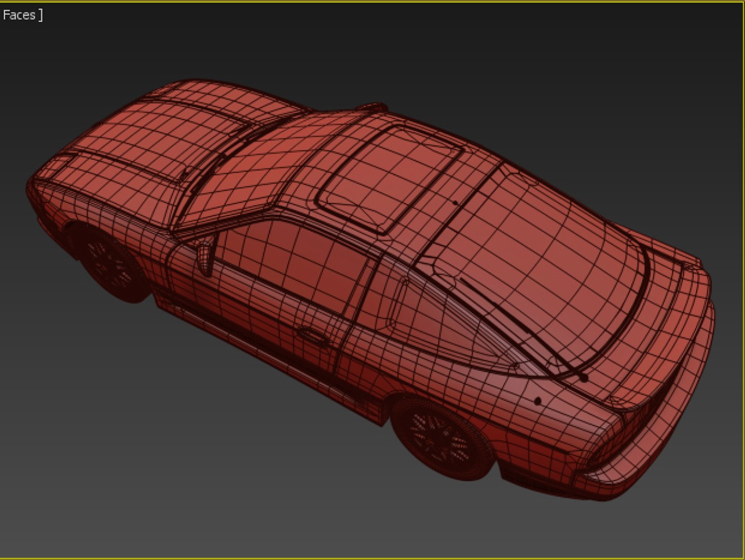Click the red wireframe car model

click(x=370, y=290)
